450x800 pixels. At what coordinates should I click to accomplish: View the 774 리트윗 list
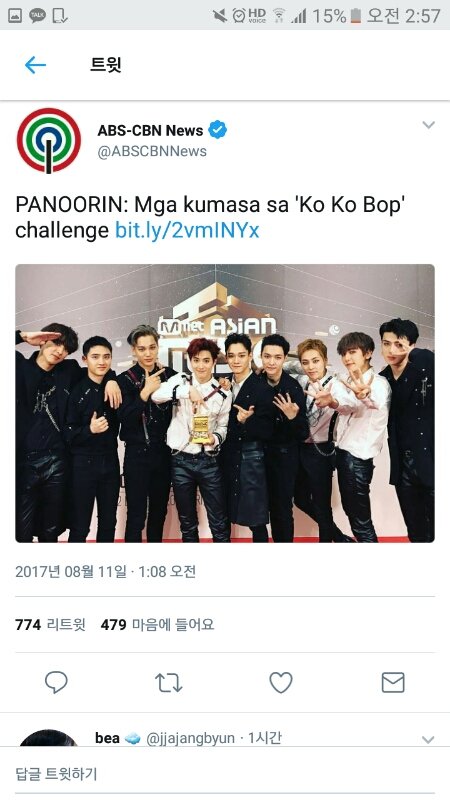[x=50, y=624]
